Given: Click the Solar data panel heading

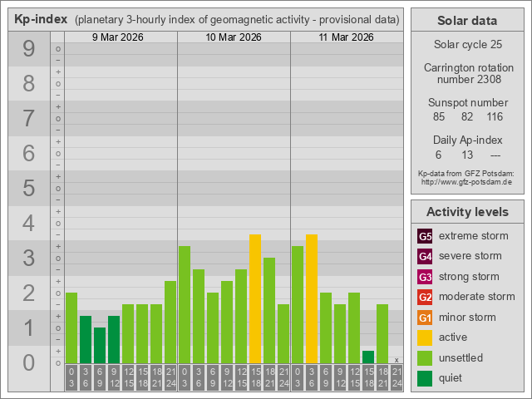Looking at the screenshot, I should click(466, 21).
